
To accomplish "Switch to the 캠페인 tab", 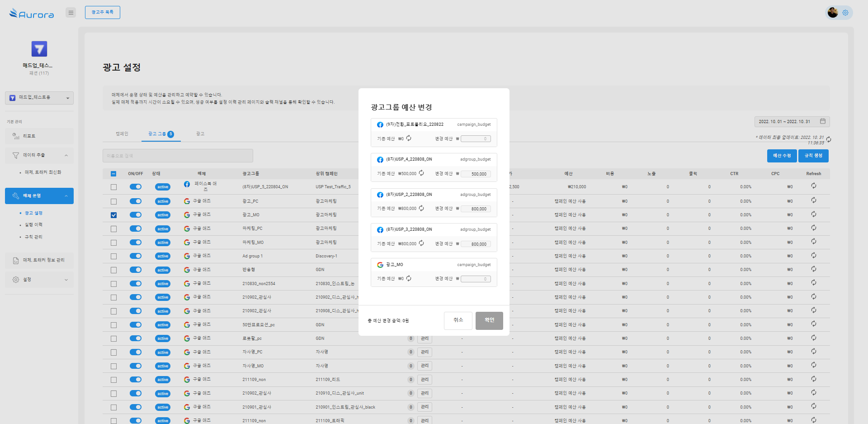I will pyautogui.click(x=122, y=134).
